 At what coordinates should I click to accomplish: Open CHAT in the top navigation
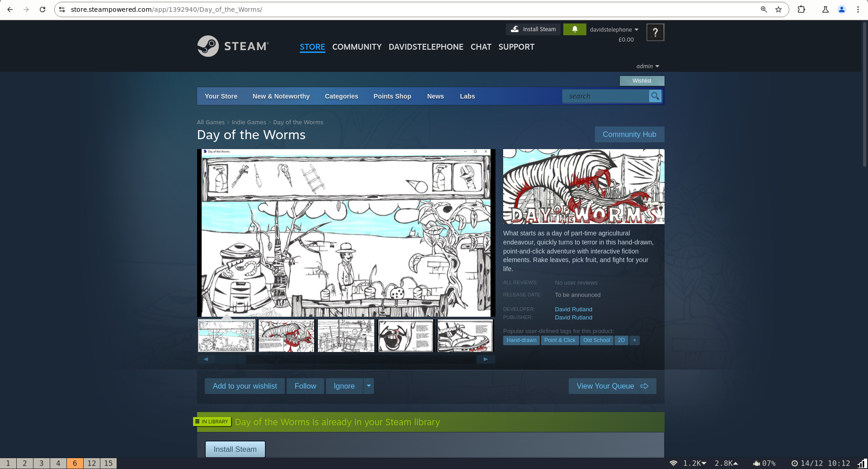(481, 47)
